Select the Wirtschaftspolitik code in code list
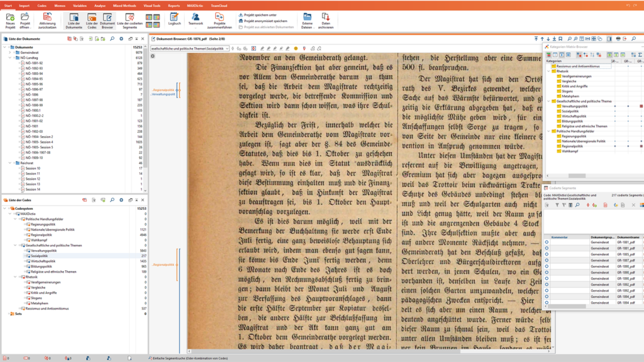Image resolution: width=644 pixels, height=362 pixels. [43, 261]
